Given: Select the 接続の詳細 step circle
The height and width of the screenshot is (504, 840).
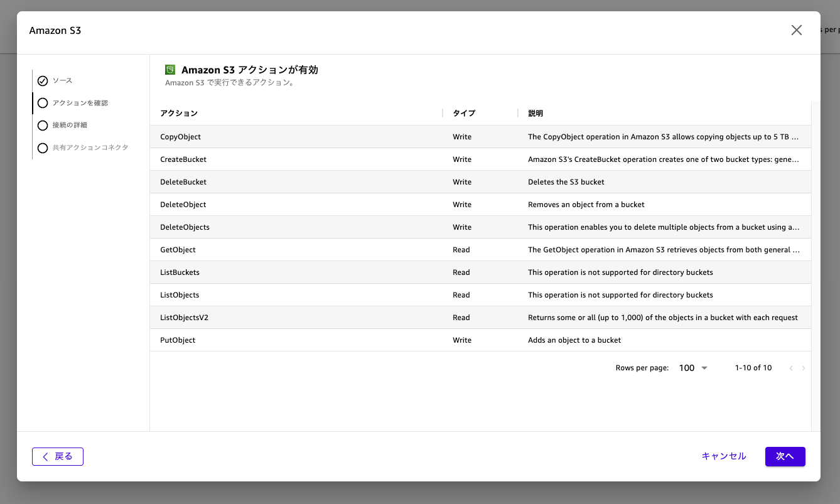Looking at the screenshot, I should pos(43,126).
